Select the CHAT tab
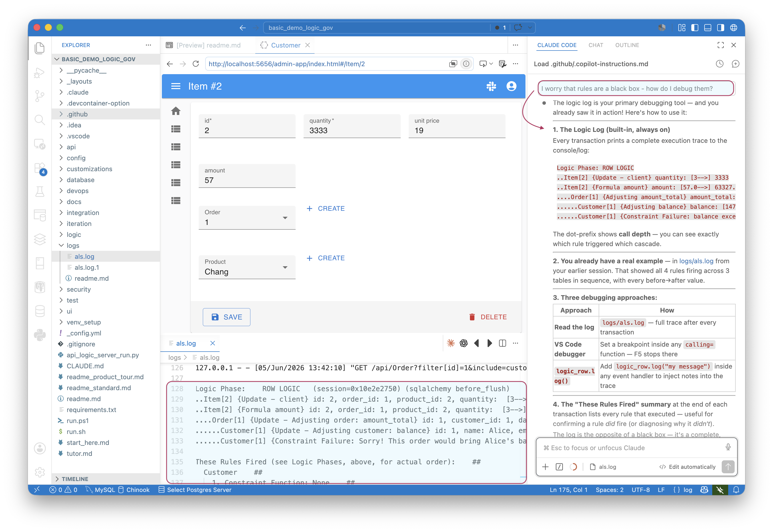Viewport: 773px width, 532px height. tap(595, 45)
